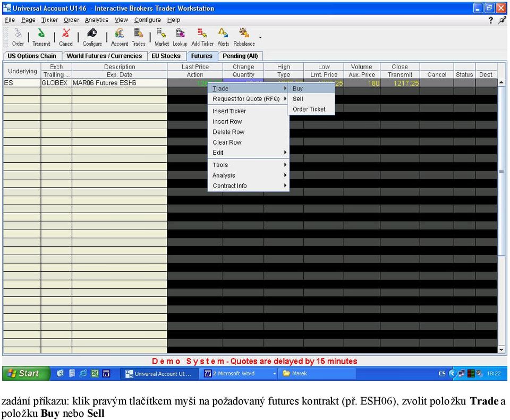Click the Close column header
The height and width of the screenshot is (420, 510).
(x=399, y=67)
